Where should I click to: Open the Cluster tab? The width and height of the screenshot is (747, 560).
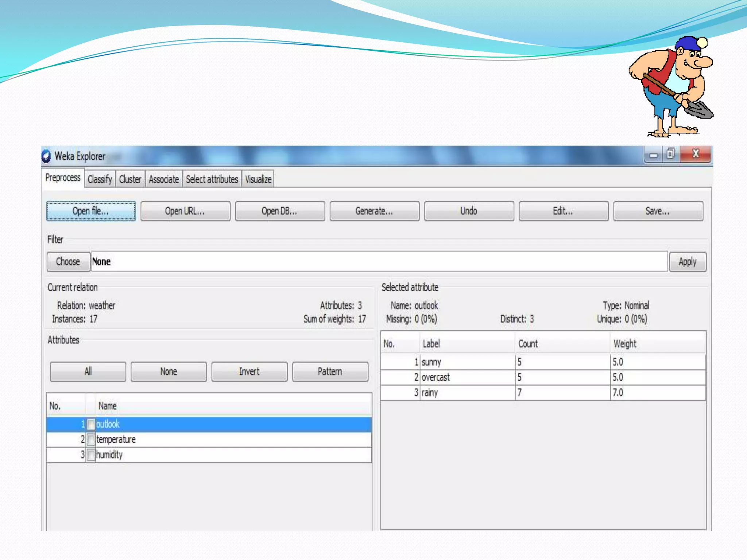[x=130, y=179]
